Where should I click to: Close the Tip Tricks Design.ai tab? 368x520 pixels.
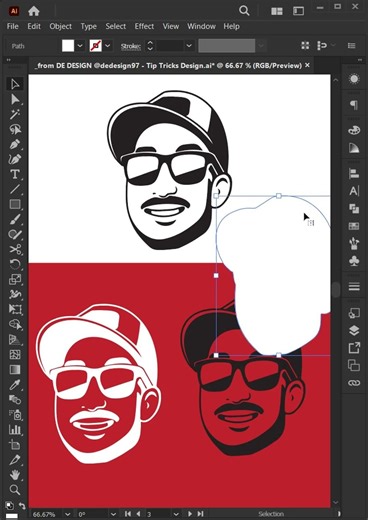click(307, 65)
